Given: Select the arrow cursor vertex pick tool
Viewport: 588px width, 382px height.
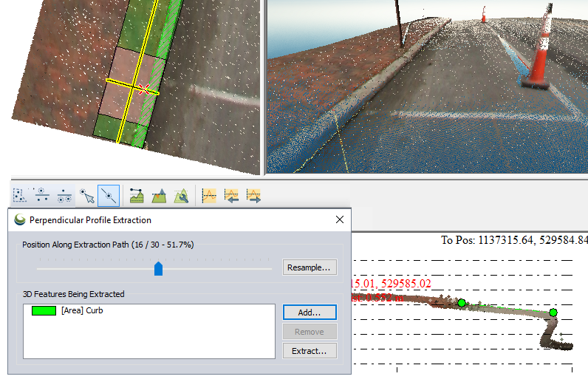Looking at the screenshot, I should tap(87, 195).
